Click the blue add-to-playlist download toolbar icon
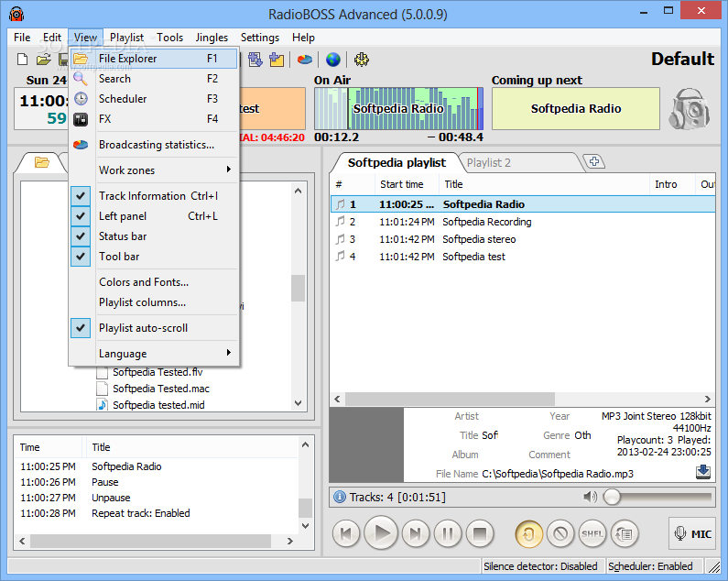The width and height of the screenshot is (728, 581). pos(255,59)
